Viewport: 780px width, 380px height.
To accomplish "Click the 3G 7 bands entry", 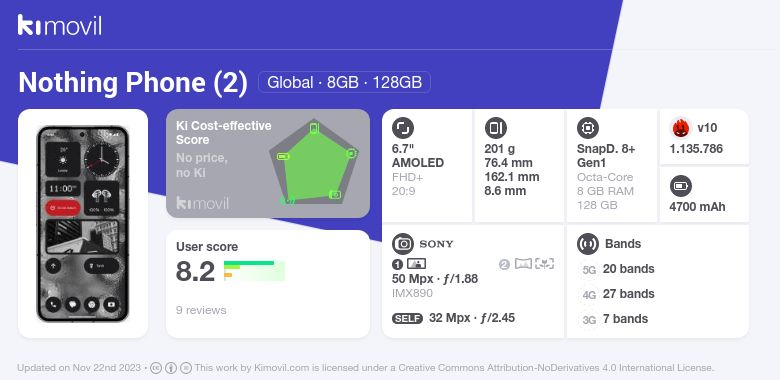I will tap(614, 319).
